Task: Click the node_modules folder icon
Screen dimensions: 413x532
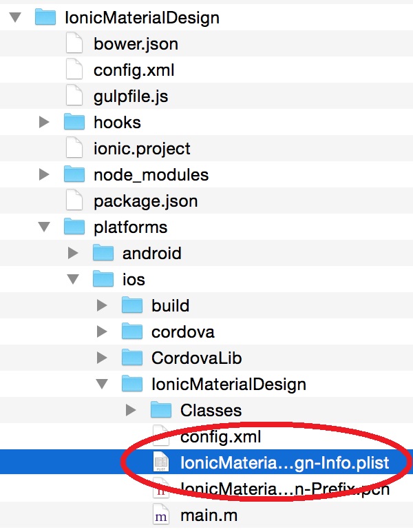Action: pos(74,174)
